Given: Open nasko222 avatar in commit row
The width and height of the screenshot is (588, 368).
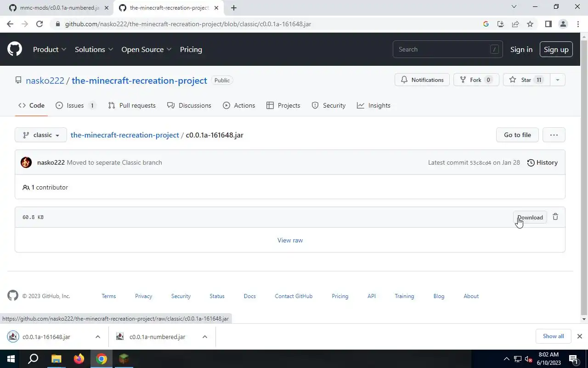Looking at the screenshot, I should [26, 162].
